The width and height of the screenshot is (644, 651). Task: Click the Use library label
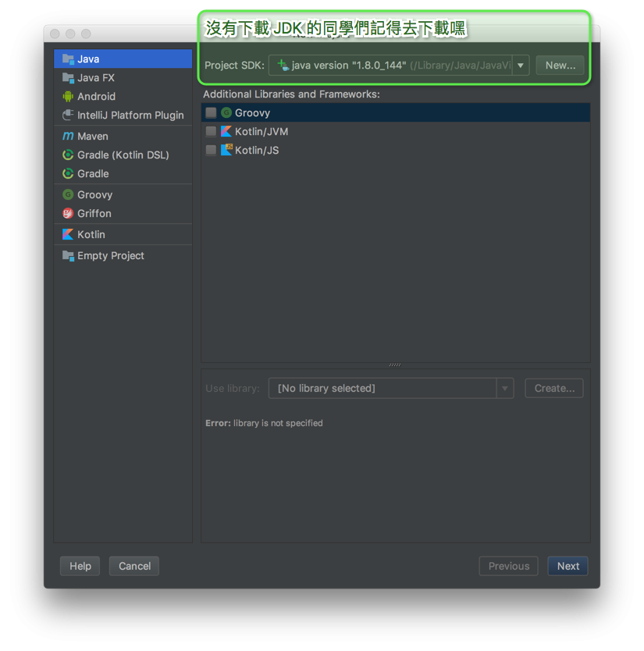click(233, 388)
